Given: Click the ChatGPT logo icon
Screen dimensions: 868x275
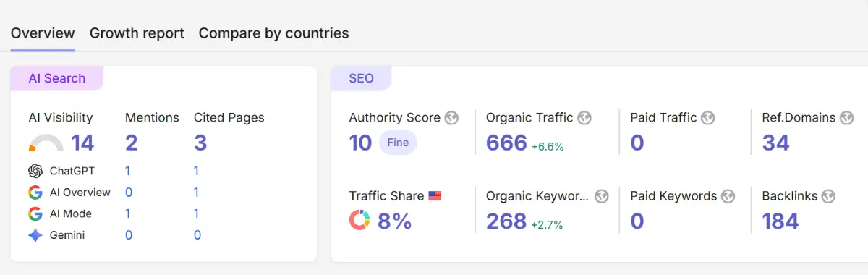Looking at the screenshot, I should coord(35,172).
